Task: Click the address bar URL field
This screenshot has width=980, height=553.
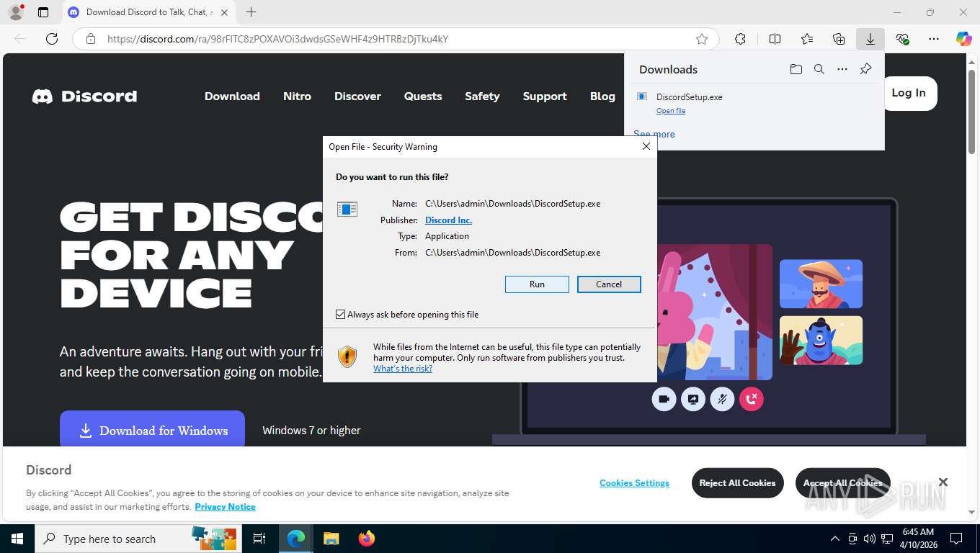Action: [396, 39]
